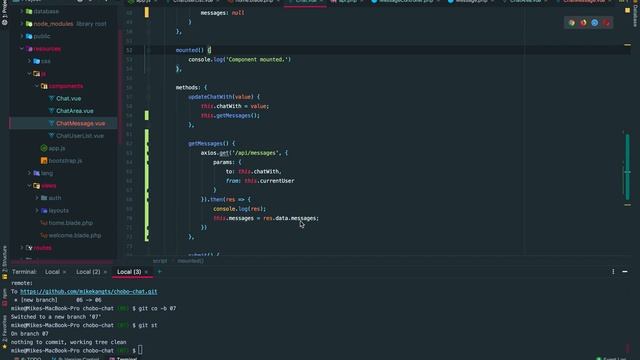
Task: Expand the database folder
Action: point(22,11)
